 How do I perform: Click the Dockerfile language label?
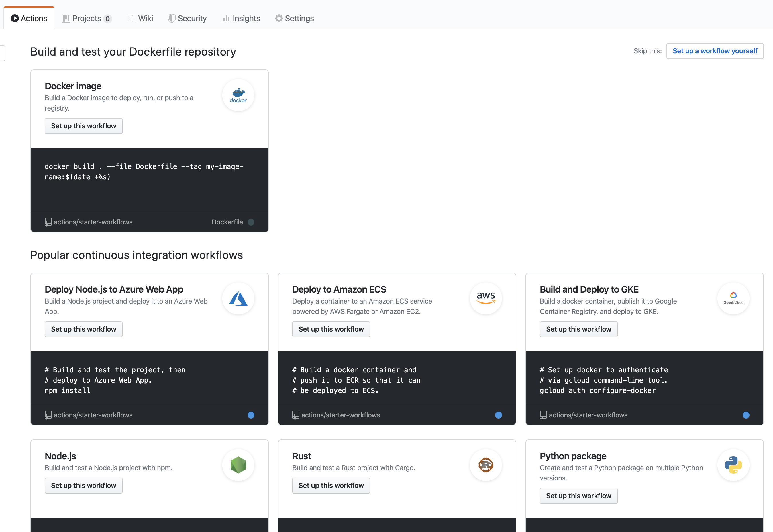pos(227,222)
